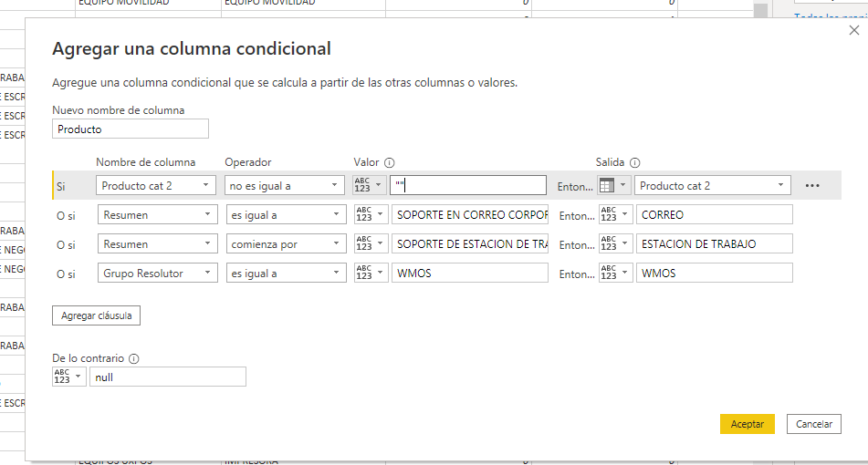Click the Agregar cláusula button
Screen dimensions: 868x465
pyautogui.click(x=97, y=315)
